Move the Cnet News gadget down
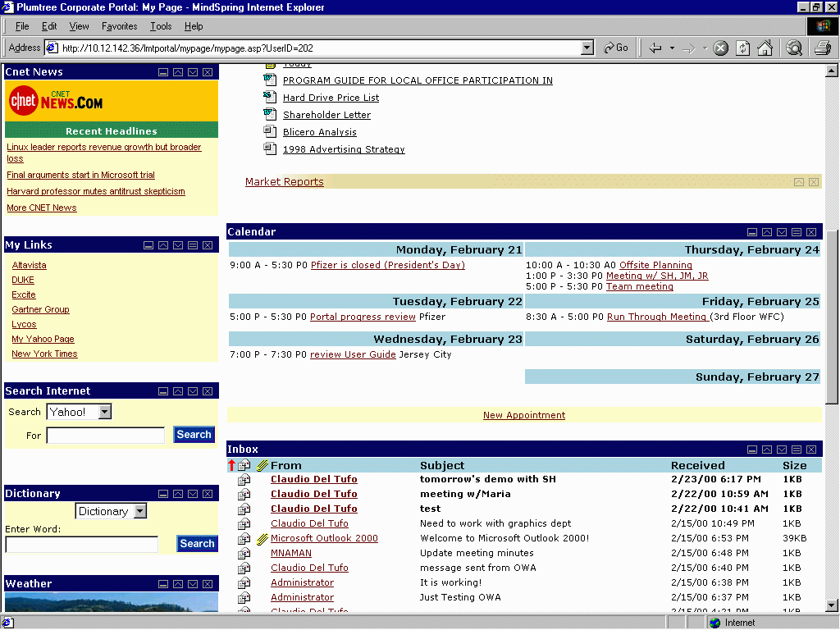The width and height of the screenshot is (840, 630). pos(193,72)
